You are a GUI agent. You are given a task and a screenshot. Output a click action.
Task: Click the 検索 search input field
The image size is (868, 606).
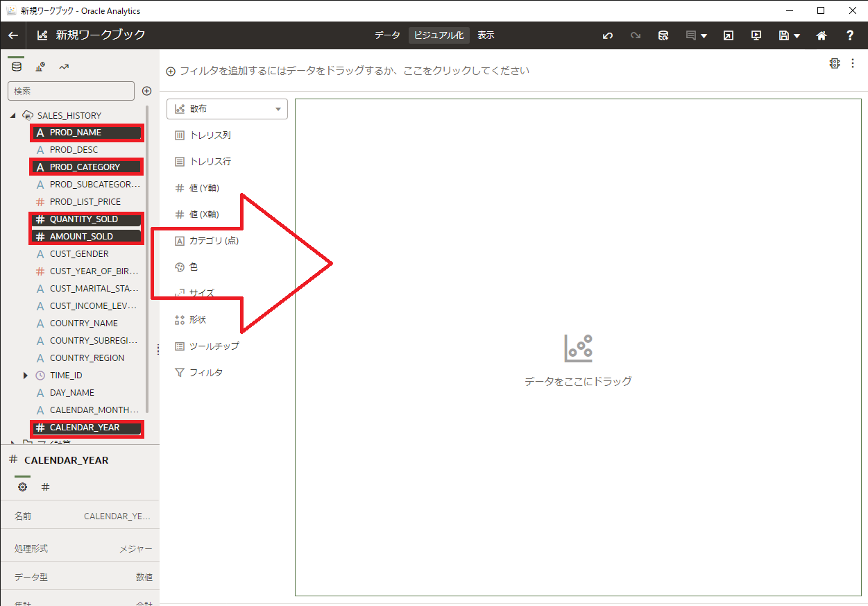[71, 91]
